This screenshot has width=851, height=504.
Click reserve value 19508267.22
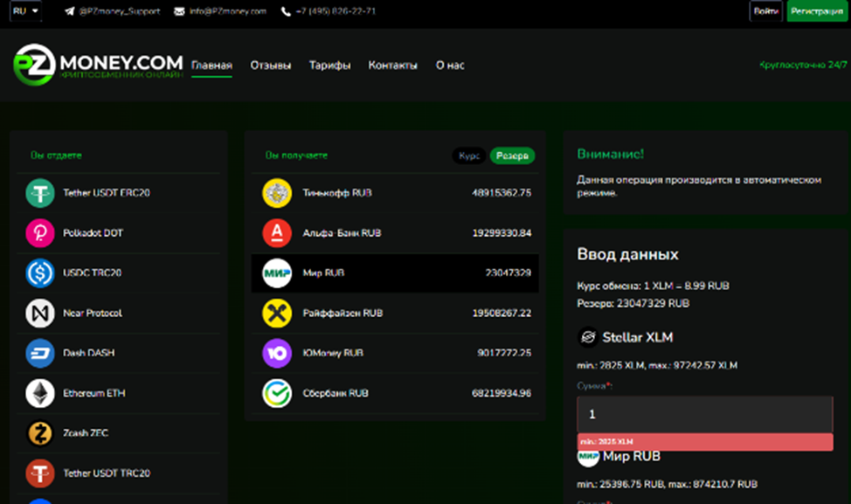click(502, 313)
